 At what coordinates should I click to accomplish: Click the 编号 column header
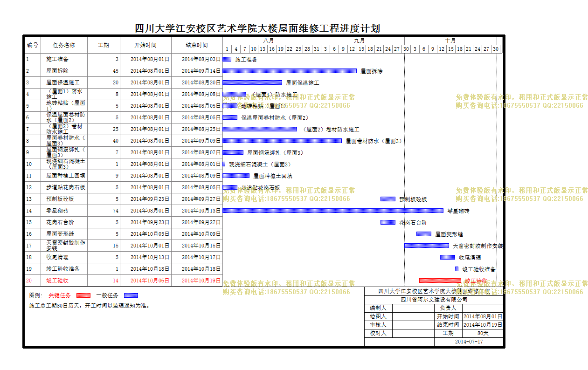33,45
